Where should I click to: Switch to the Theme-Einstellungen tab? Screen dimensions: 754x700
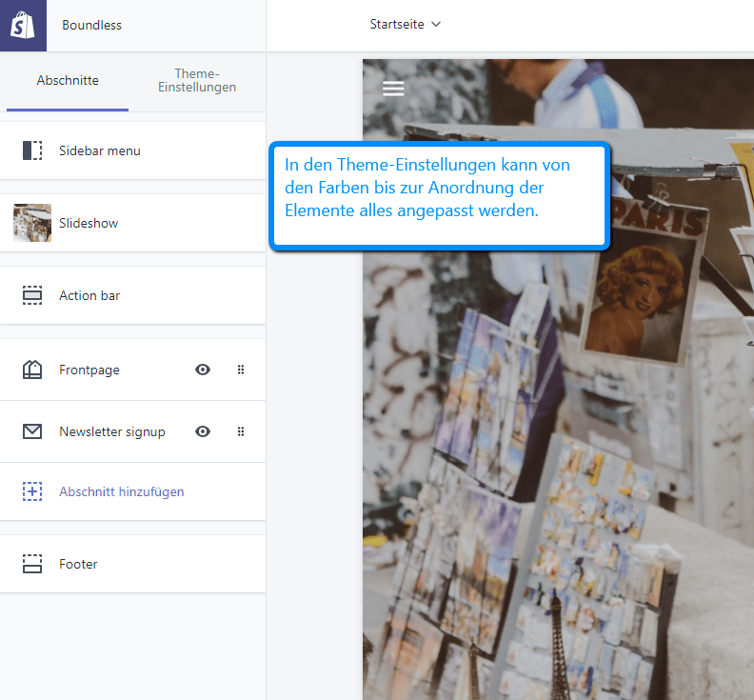[x=197, y=80]
